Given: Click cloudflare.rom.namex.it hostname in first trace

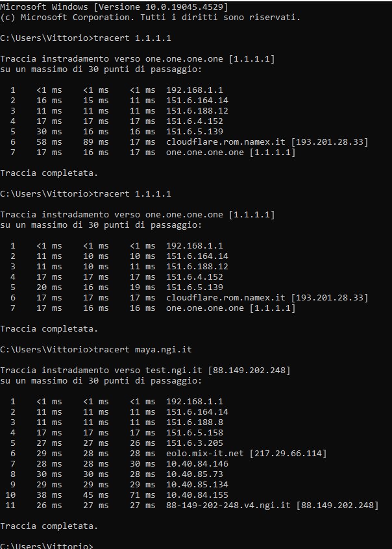Looking at the screenshot, I should click(x=226, y=142).
